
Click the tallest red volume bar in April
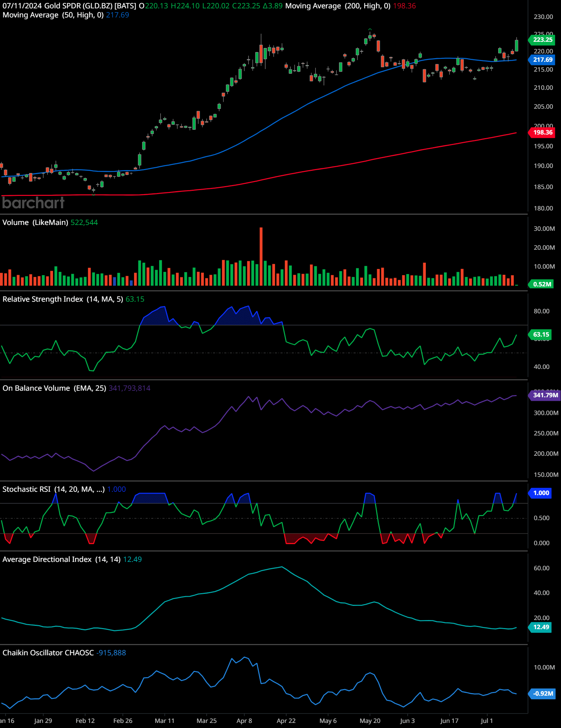261,256
